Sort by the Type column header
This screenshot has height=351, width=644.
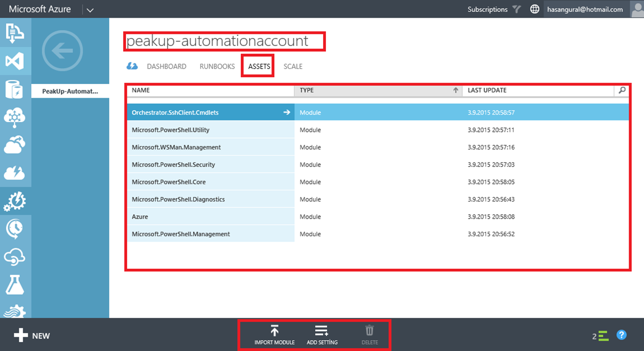click(x=378, y=90)
